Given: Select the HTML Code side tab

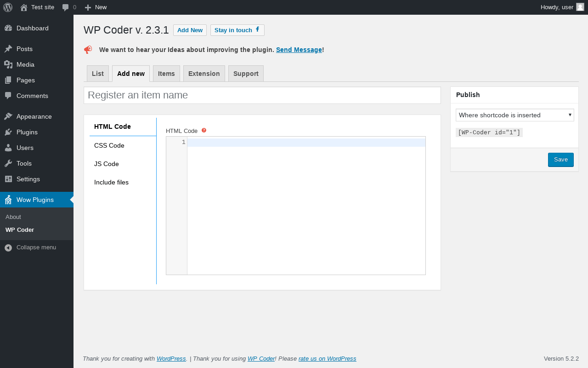Looking at the screenshot, I should click(123, 127).
